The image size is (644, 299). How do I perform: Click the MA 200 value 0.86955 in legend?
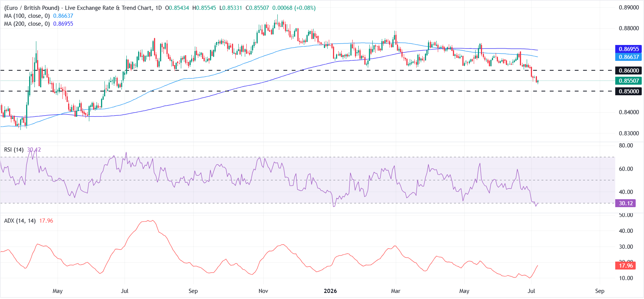63,24
